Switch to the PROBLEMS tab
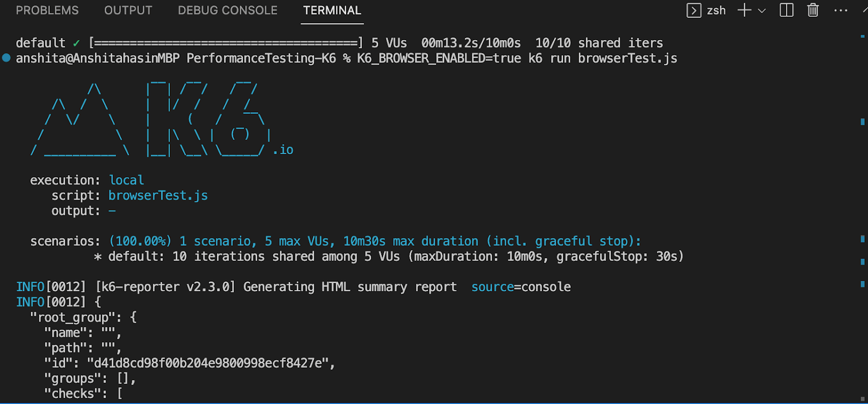Screen dimensions: 868x404 [47, 10]
